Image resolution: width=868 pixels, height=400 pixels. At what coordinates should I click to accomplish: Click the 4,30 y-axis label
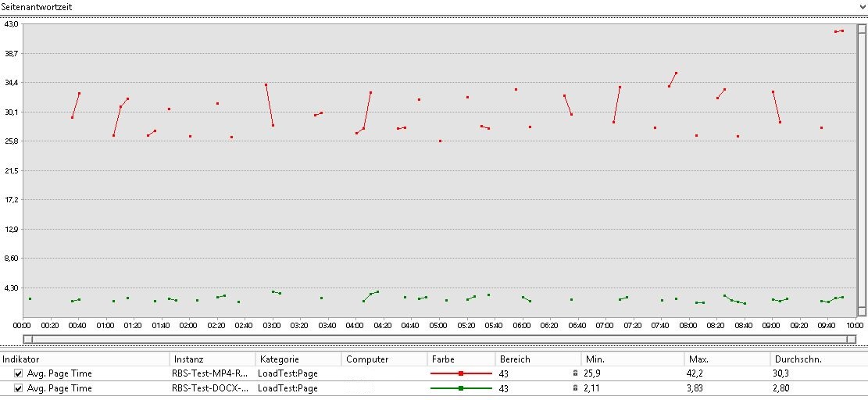point(11,287)
